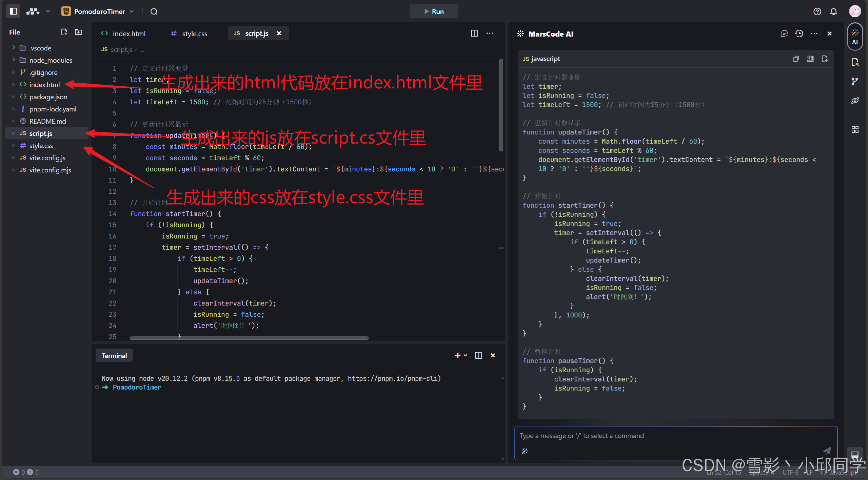Split the editor view

[474, 33]
